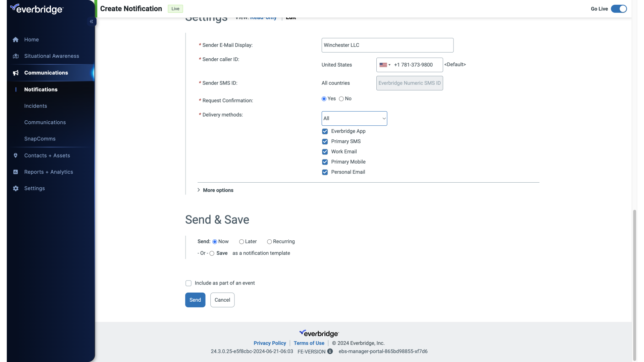Uncheck the Personal Email delivery method
The width and height of the screenshot is (644, 362).
(324, 172)
